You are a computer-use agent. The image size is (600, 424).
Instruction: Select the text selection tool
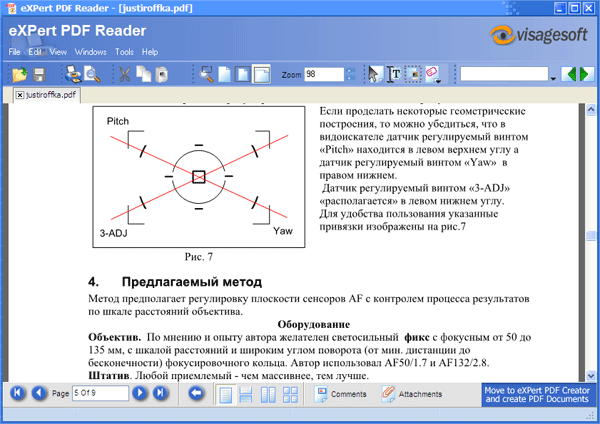[394, 74]
